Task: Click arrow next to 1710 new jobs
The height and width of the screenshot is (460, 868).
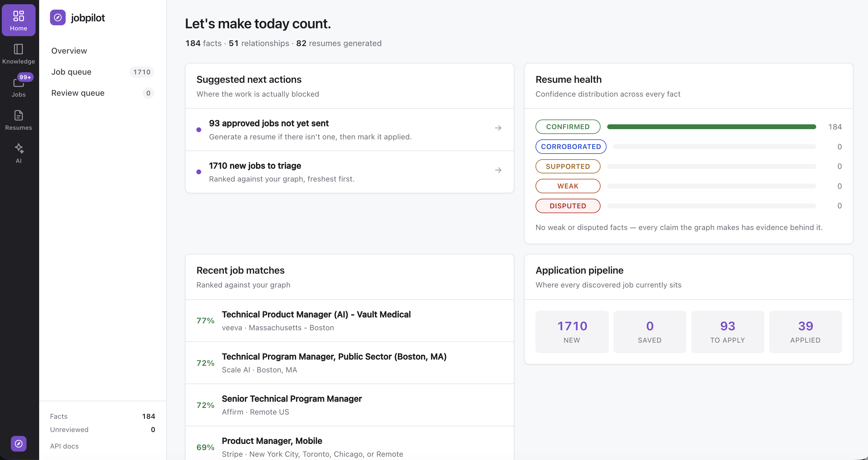Action: [x=498, y=170]
